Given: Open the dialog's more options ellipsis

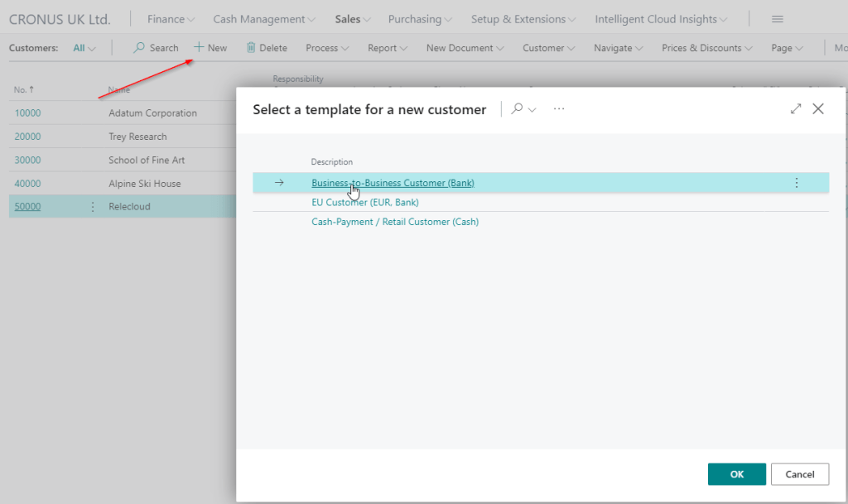Looking at the screenshot, I should [559, 109].
